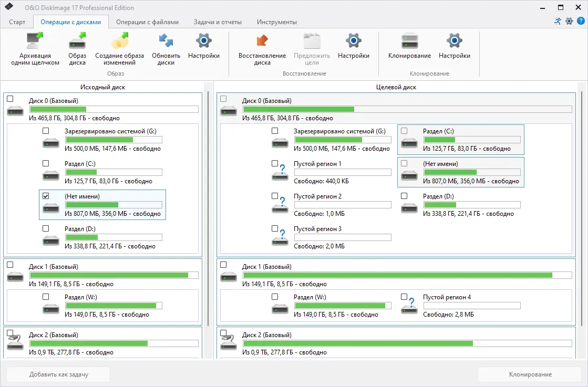Click source Раздел (C:) drive icon
This screenshot has width=588, height=387.
coord(51,175)
